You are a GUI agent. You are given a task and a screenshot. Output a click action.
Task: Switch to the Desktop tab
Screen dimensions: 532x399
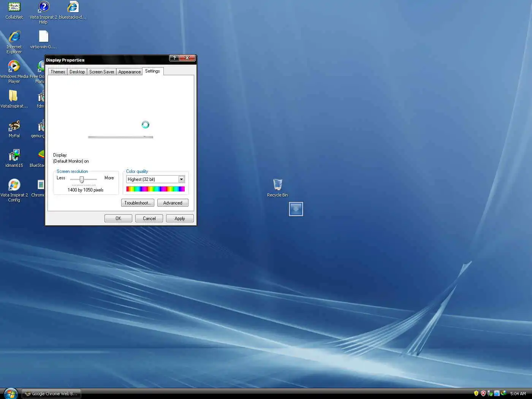tap(77, 72)
